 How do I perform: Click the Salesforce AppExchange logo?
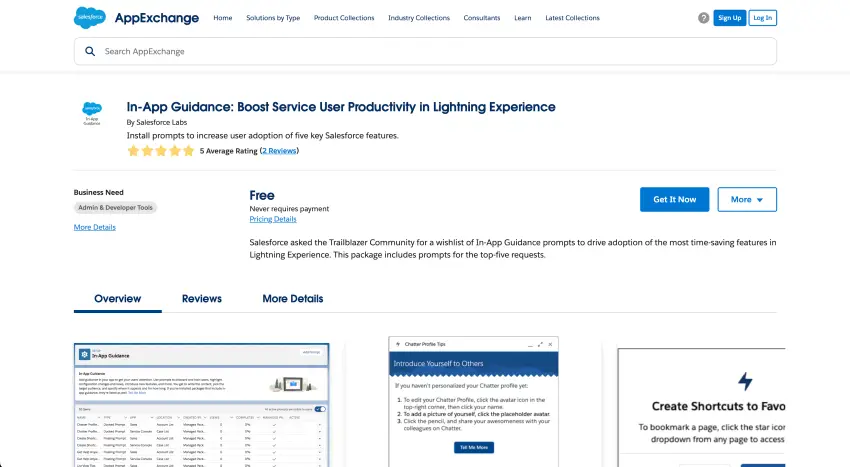[x=136, y=17]
